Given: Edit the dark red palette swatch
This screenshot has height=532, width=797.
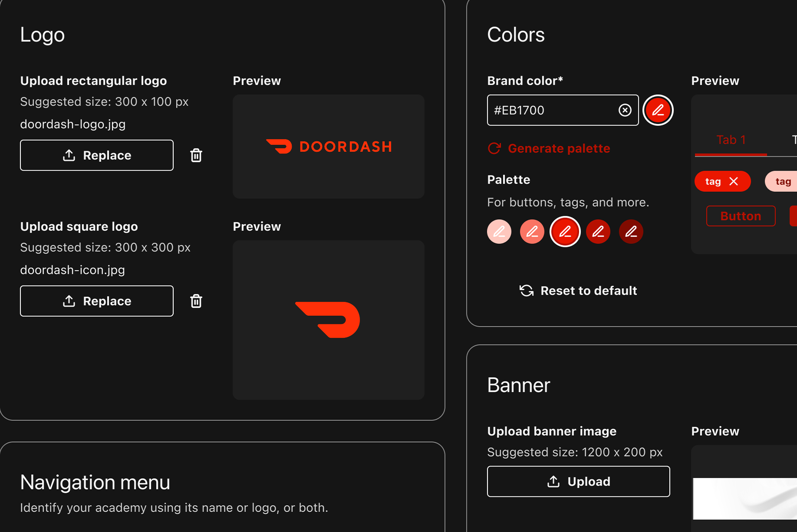Looking at the screenshot, I should (x=598, y=232).
